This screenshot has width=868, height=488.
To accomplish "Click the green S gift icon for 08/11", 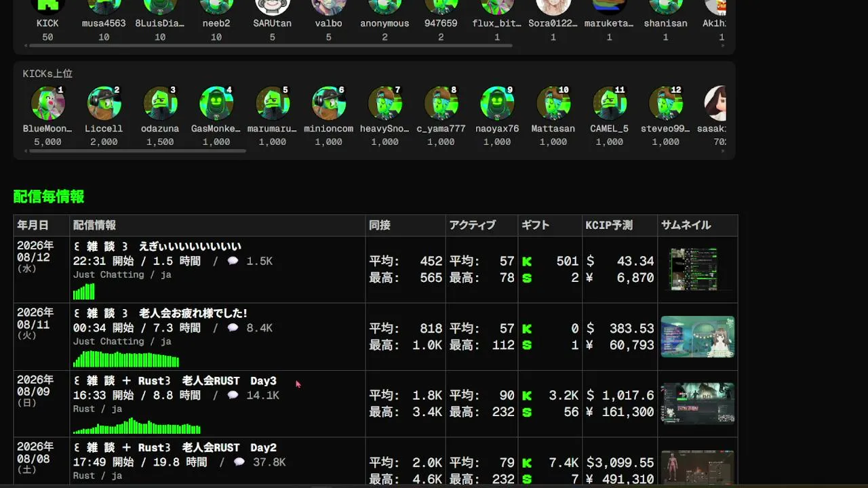I will coord(527,345).
